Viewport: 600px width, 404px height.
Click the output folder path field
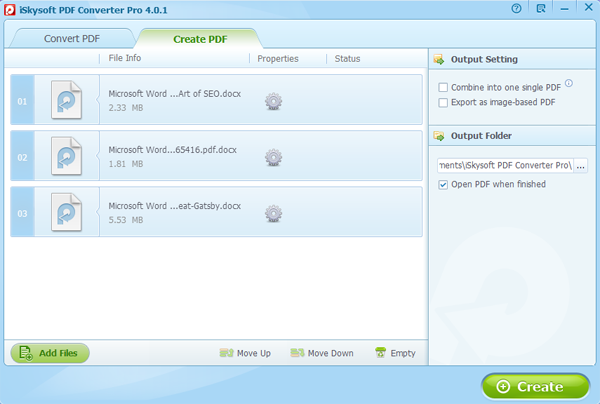(505, 166)
